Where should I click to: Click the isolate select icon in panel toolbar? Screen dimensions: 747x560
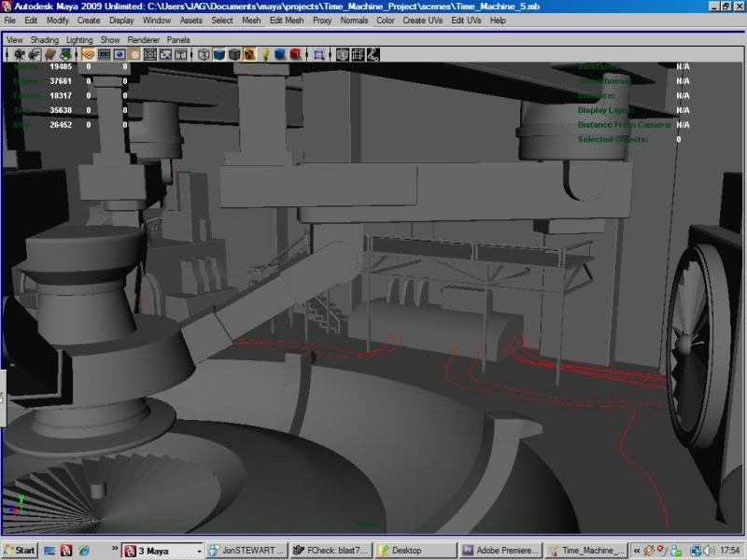coord(319,54)
